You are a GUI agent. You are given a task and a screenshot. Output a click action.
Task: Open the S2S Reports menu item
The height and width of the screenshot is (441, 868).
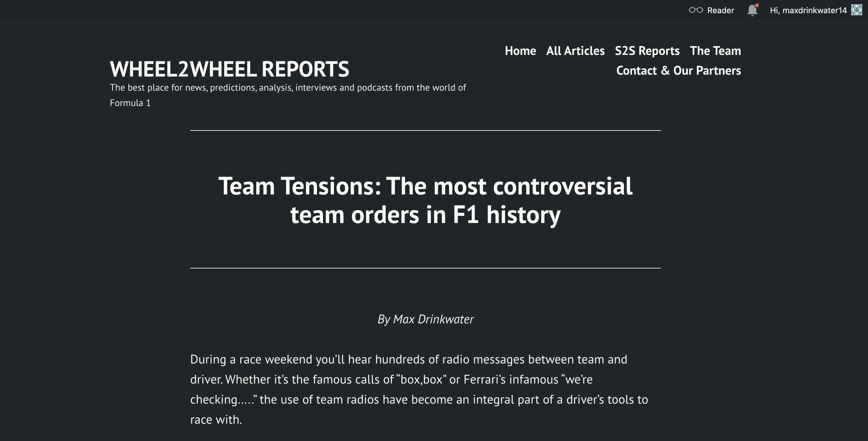[x=647, y=51]
